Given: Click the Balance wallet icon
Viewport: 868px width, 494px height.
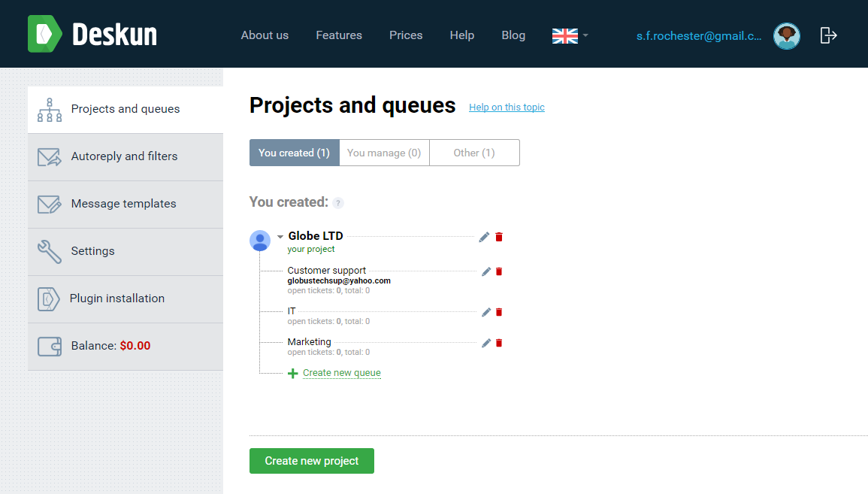Looking at the screenshot, I should point(50,346).
